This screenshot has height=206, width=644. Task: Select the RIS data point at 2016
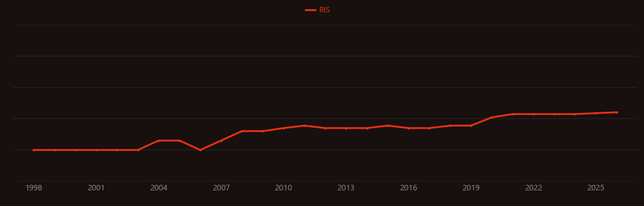coord(408,128)
